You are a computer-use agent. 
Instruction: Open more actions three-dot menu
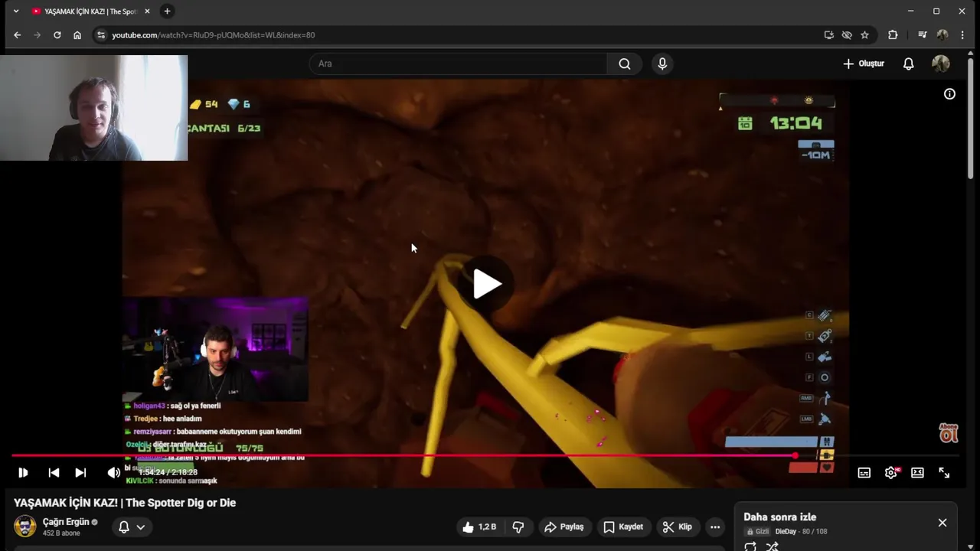pyautogui.click(x=714, y=527)
